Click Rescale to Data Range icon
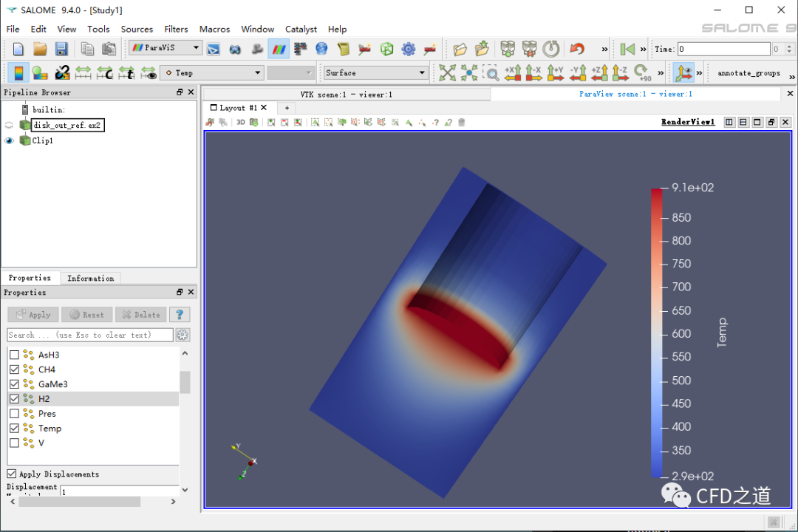 tap(83, 72)
